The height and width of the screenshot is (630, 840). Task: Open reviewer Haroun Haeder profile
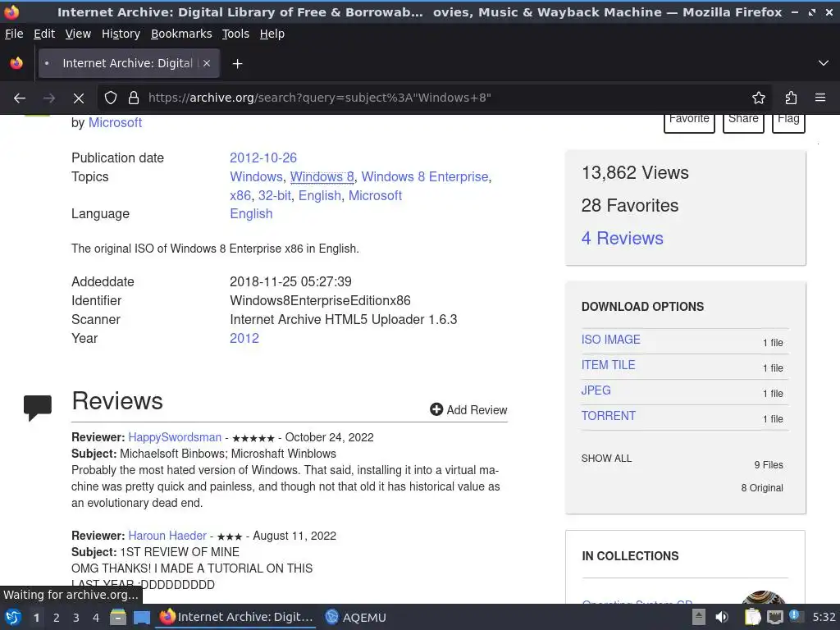[x=167, y=536]
